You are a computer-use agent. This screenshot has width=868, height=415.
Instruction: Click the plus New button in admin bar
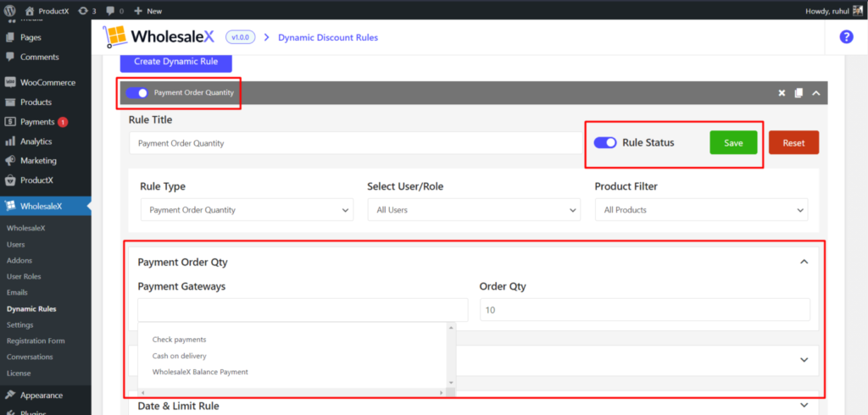147,10
